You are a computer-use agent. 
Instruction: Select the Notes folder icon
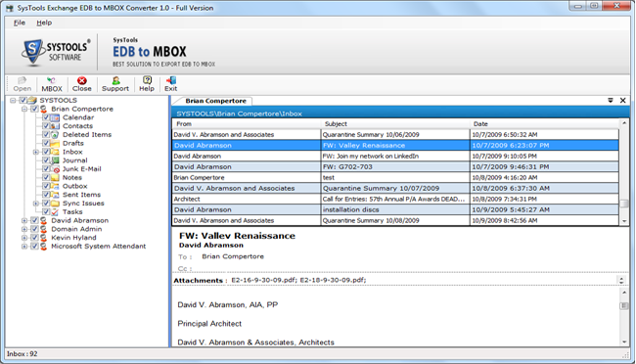pos(55,178)
